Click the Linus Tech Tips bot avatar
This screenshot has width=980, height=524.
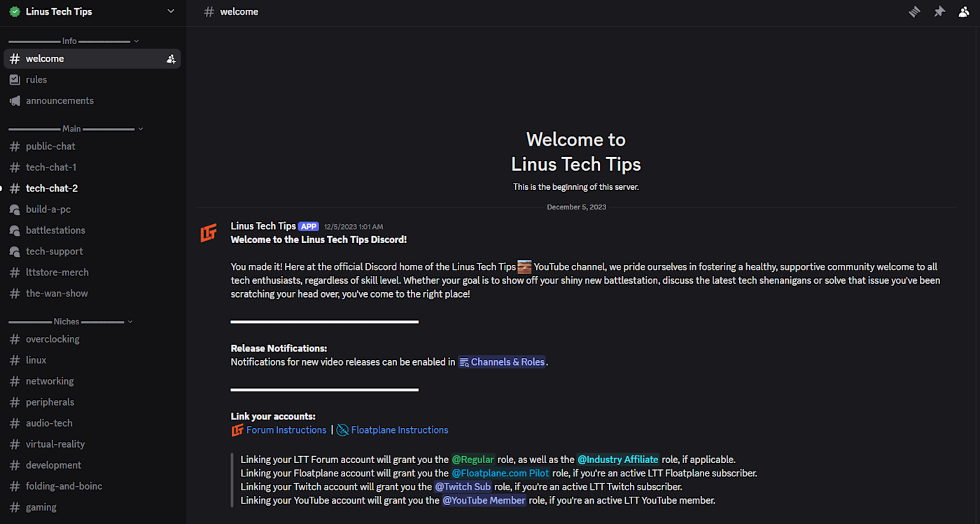[x=209, y=233]
